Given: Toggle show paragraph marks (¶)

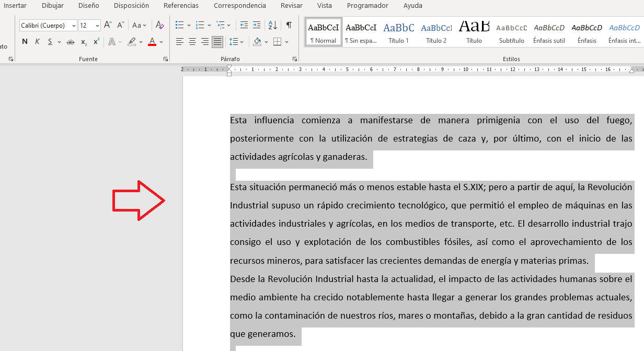Looking at the screenshot, I should click(289, 25).
